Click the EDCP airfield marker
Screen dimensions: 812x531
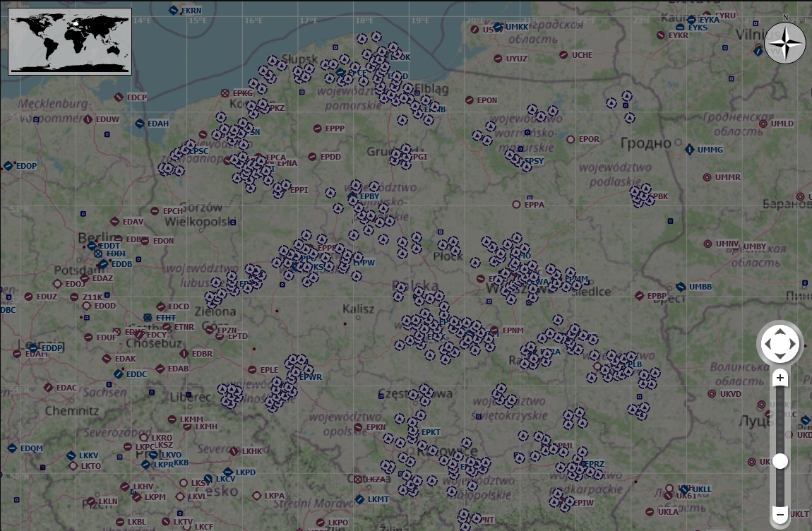119,97
